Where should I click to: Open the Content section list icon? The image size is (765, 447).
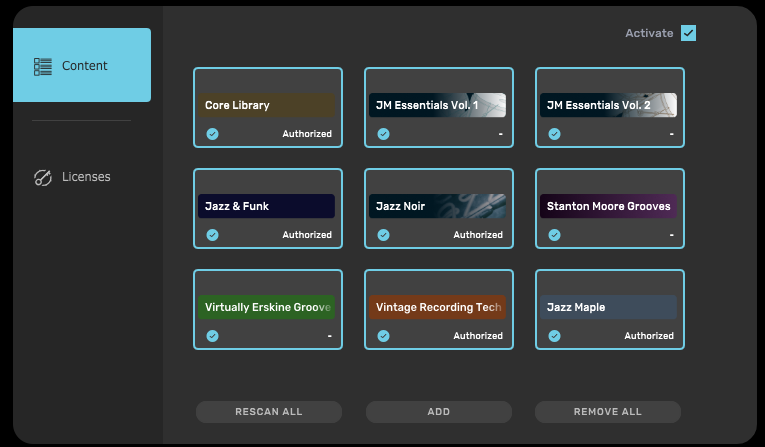42,67
